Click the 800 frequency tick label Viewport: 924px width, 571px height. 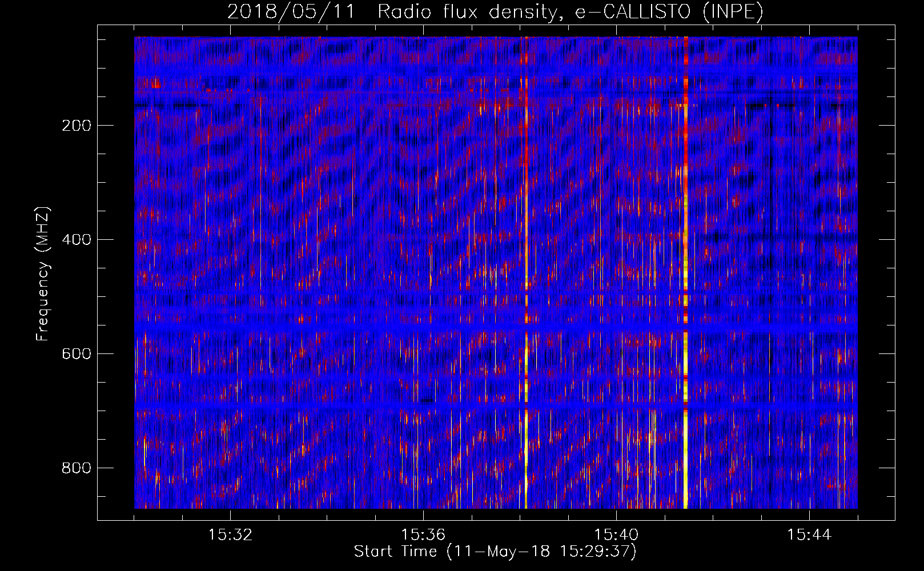[77, 468]
